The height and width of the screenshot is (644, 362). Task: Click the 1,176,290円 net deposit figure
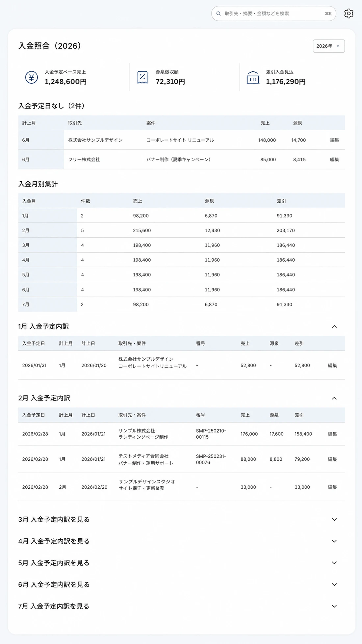[286, 82]
